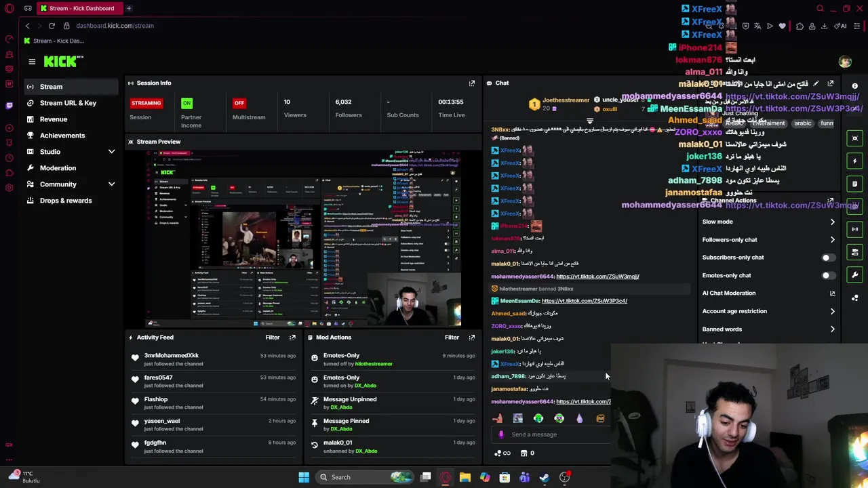868x488 pixels.
Task: Open AI Chat Moderation link
Action: coord(769,293)
